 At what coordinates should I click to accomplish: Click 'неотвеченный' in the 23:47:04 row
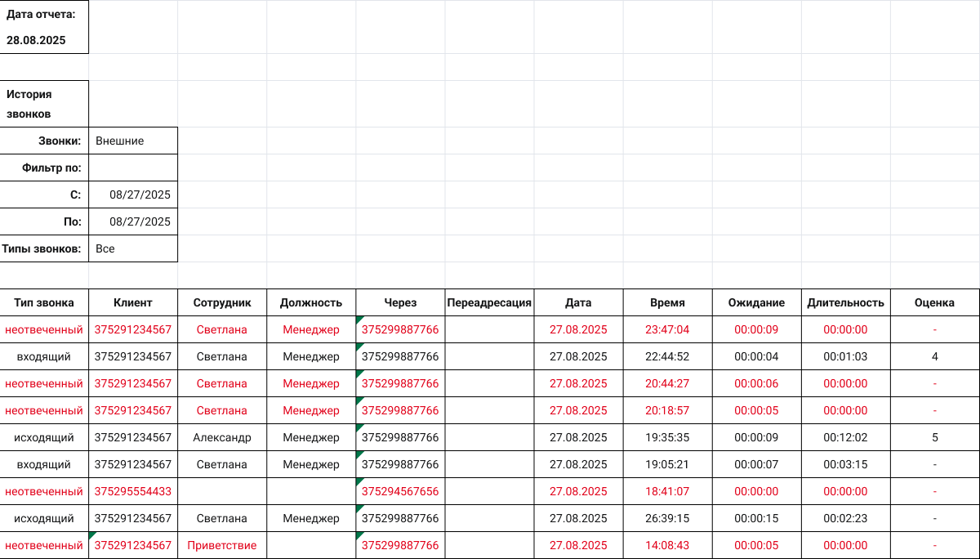click(44, 329)
